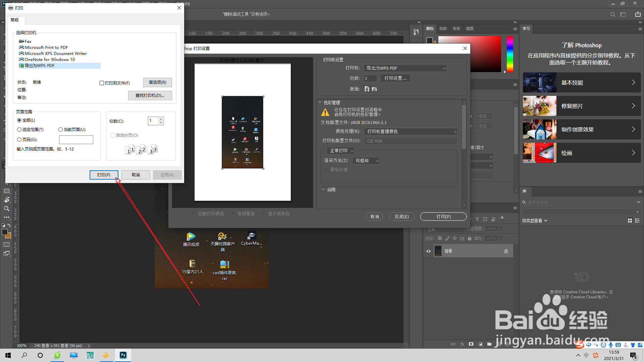Switch library to list view icon
Screen dimensions: 644x362
pyautogui.click(x=637, y=221)
